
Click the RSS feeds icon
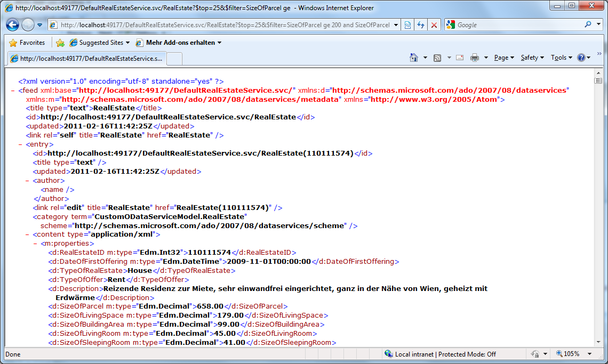pyautogui.click(x=437, y=58)
